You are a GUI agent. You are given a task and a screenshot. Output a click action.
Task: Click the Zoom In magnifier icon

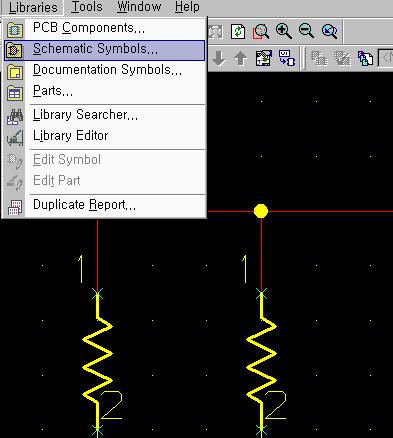pos(284,31)
